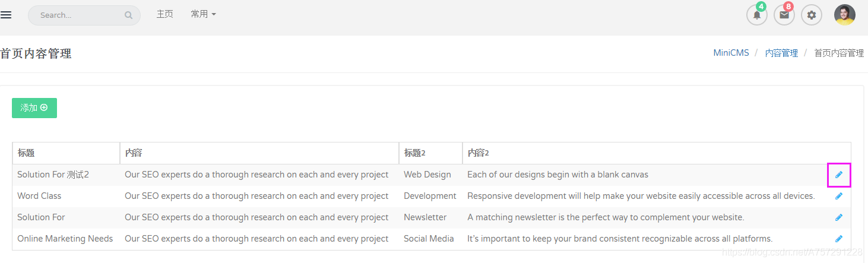This screenshot has width=868, height=263.
Task: Go to the 主页 menu item
Action: coord(164,14)
